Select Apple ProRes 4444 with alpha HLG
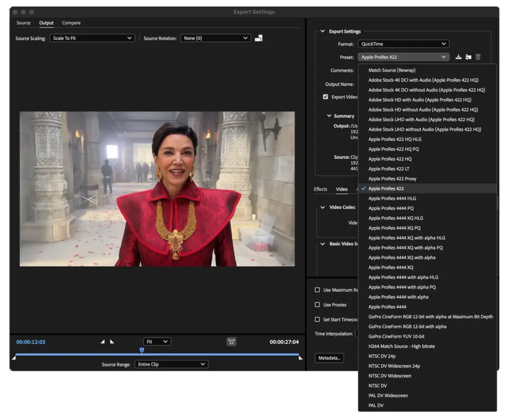This screenshot has height=420, width=508. click(427, 278)
